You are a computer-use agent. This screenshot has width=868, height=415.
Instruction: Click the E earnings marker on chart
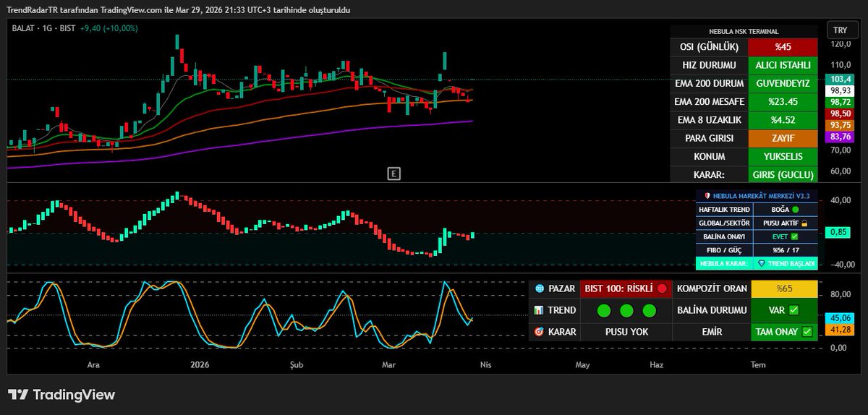pos(394,174)
